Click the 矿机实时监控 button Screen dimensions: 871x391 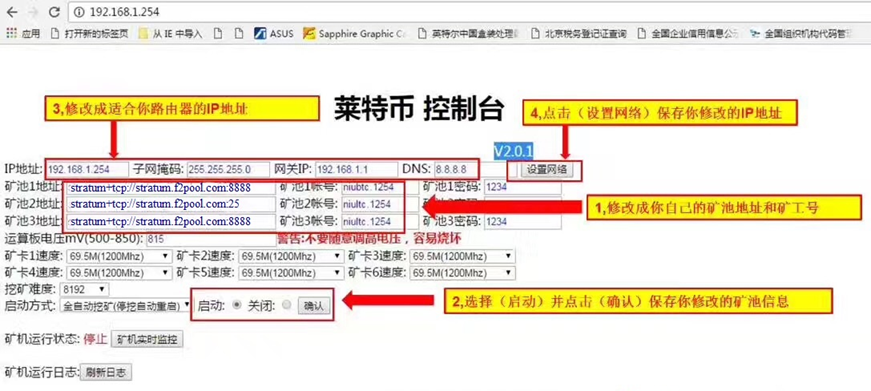click(x=147, y=339)
